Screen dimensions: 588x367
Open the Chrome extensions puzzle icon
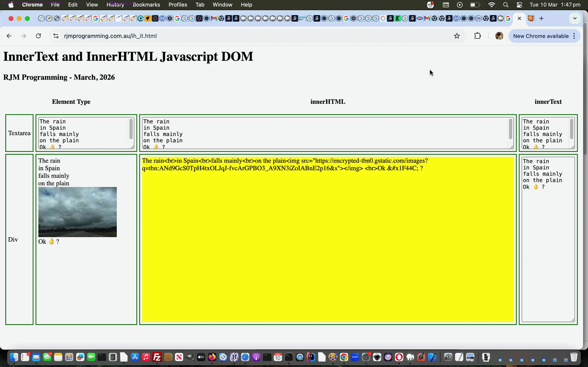point(477,36)
